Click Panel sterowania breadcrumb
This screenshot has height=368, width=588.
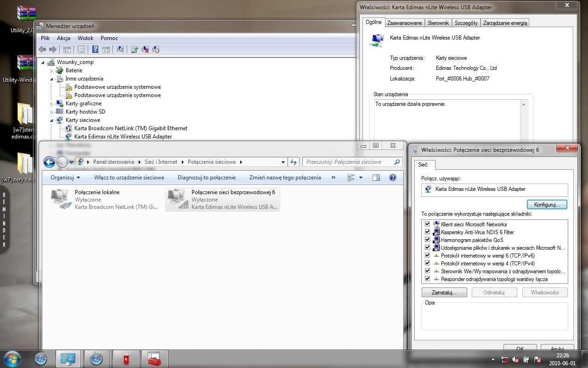pyautogui.click(x=113, y=162)
